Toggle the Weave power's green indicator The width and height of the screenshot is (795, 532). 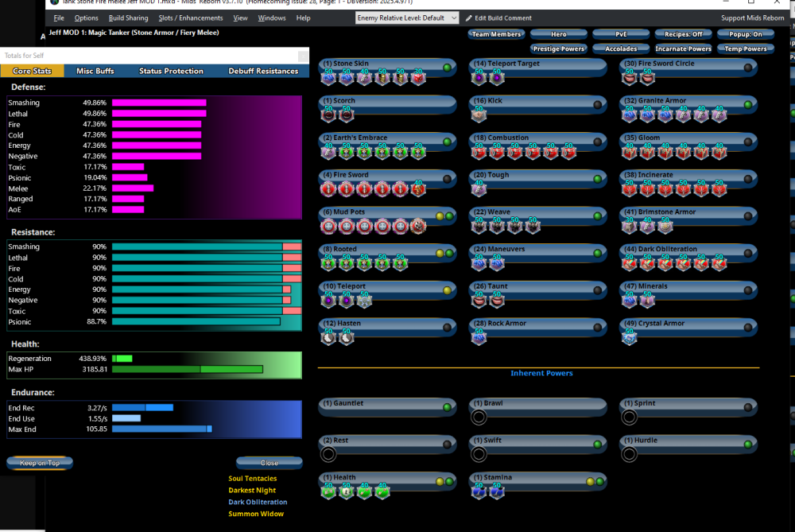(598, 216)
